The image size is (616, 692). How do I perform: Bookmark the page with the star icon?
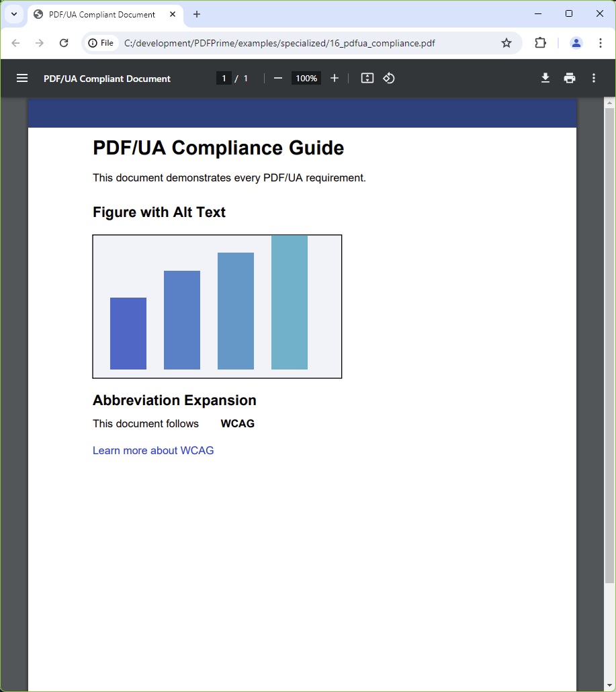(507, 42)
